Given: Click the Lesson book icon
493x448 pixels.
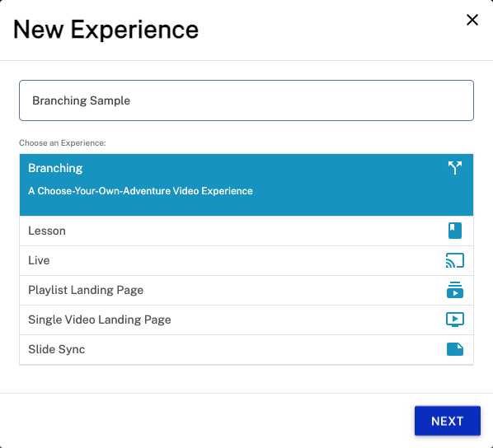Looking at the screenshot, I should pos(454,231).
